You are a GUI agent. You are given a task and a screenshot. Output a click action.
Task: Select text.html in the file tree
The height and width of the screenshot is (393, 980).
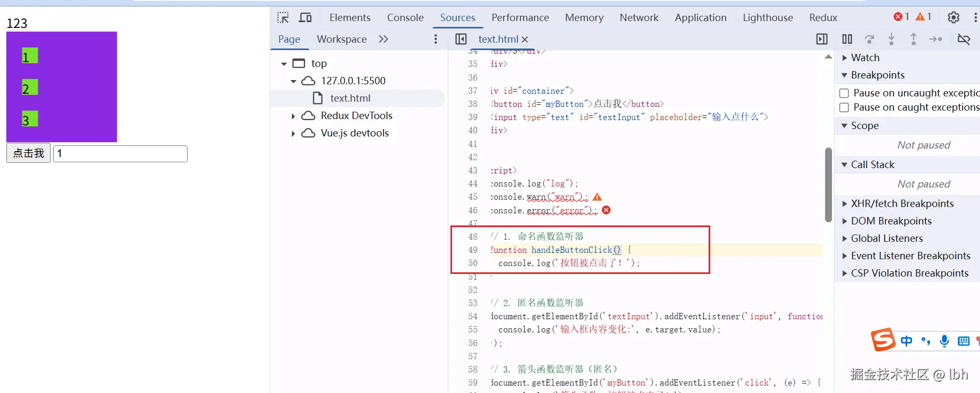(x=358, y=98)
